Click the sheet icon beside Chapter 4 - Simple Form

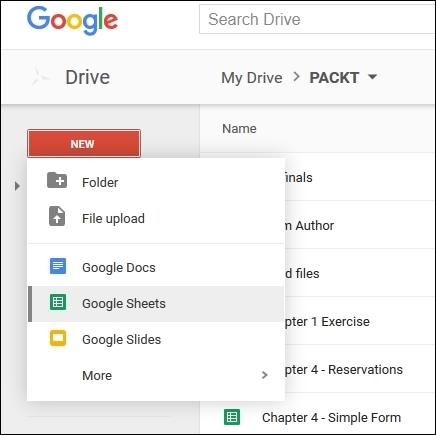tap(232, 417)
